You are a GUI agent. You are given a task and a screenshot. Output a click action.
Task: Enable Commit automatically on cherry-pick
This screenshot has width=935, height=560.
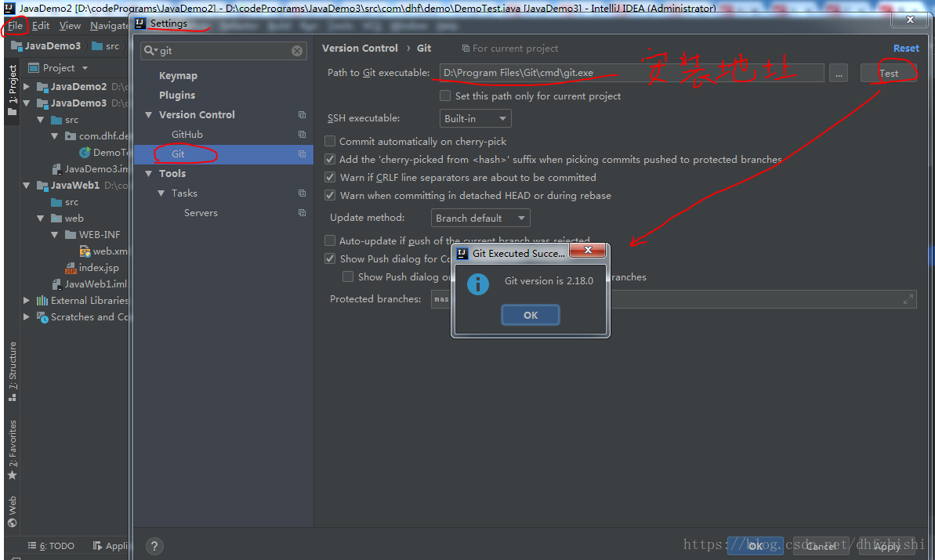click(330, 141)
